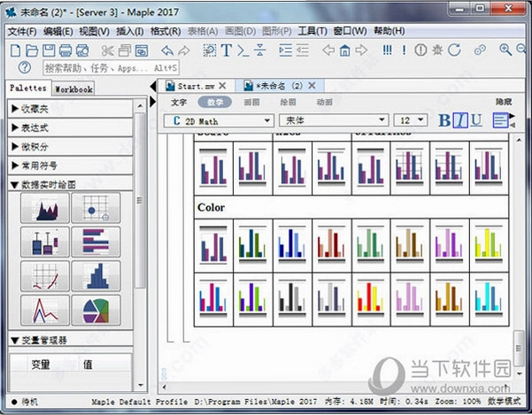Toggle bold formatting with the B button

pyautogui.click(x=444, y=120)
